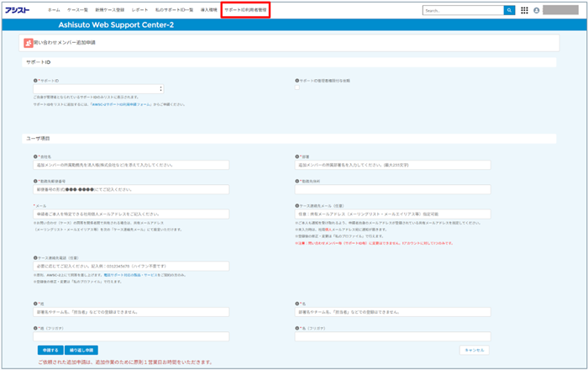This screenshot has width=588, height=370.
Task: Click info icon beside 名 label
Action: coord(297,304)
